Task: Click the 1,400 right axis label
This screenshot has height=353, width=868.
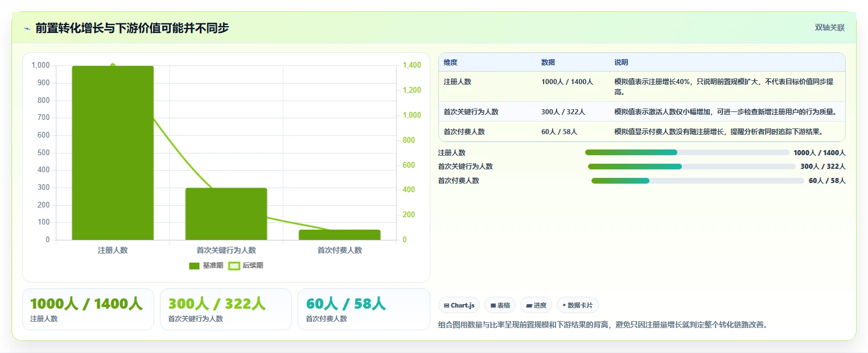Action: pos(412,65)
